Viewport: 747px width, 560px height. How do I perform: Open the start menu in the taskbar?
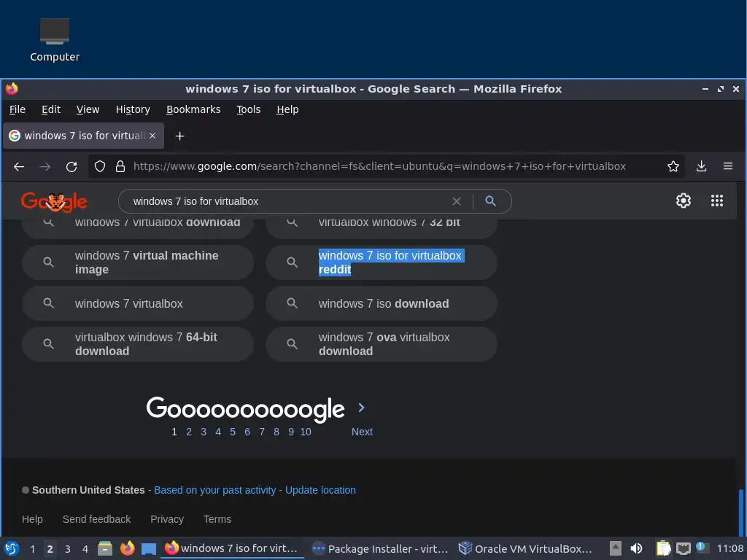tap(12, 548)
